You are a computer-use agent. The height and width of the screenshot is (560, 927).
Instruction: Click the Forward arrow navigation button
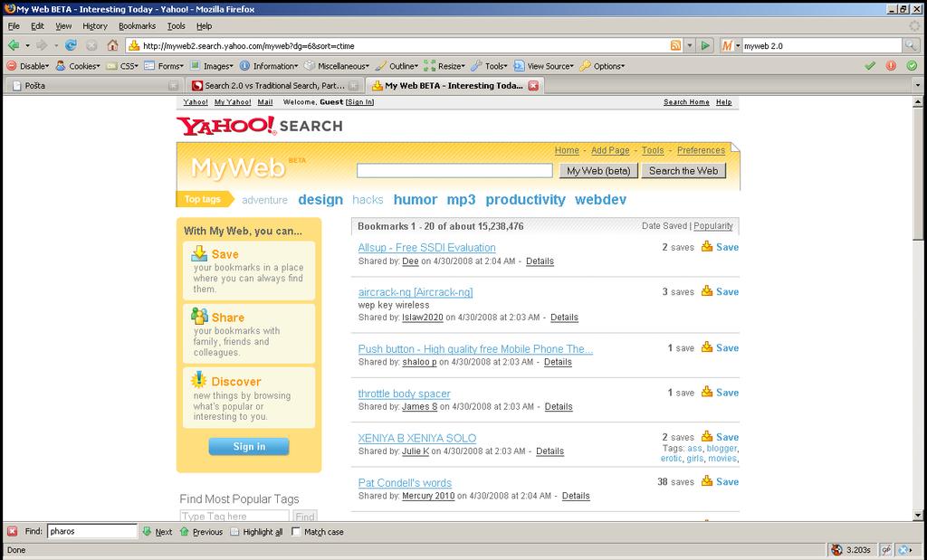coord(42,45)
